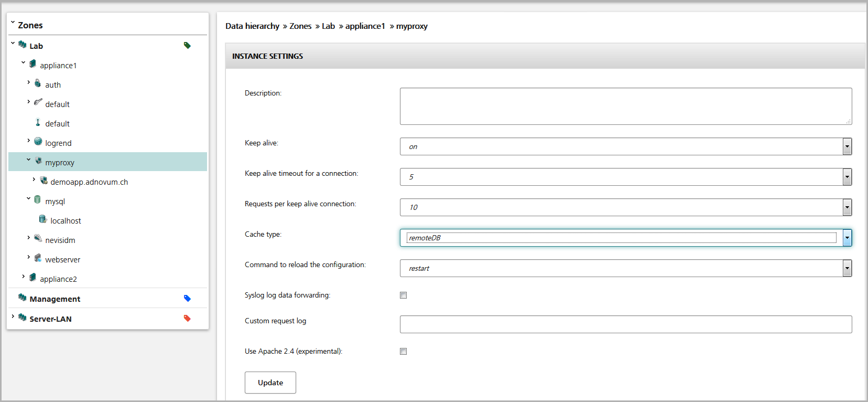Image resolution: width=868 pixels, height=402 pixels.
Task: Collapse the Lab zone tree node
Action: click(13, 43)
